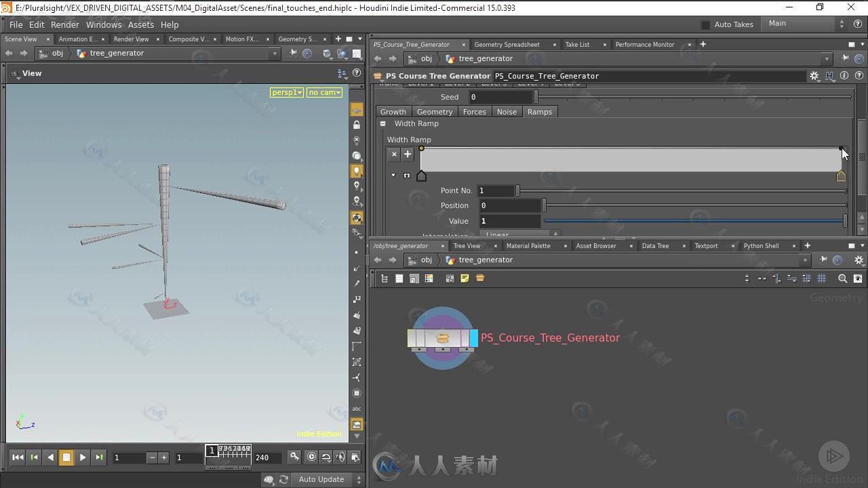Add a width ramp point
This screenshot has width=868, height=488.
[408, 155]
